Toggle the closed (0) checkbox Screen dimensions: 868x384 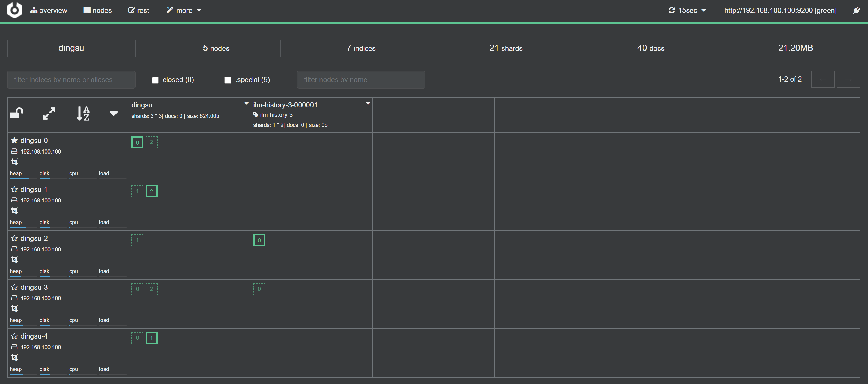[155, 80]
